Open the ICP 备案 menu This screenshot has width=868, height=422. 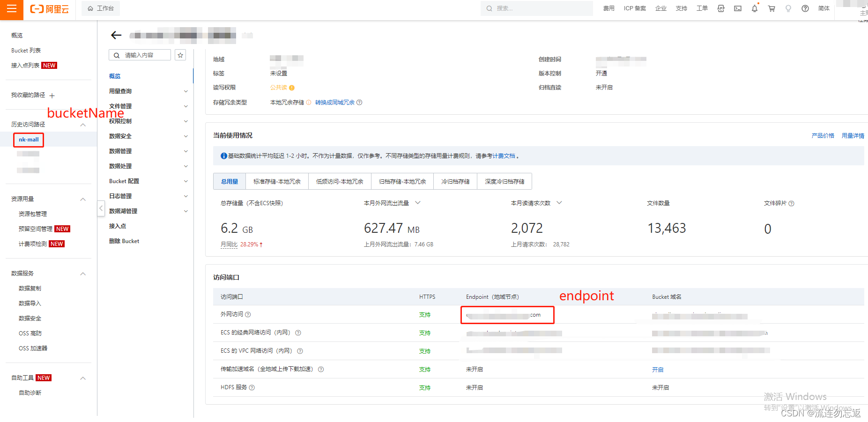[635, 8]
